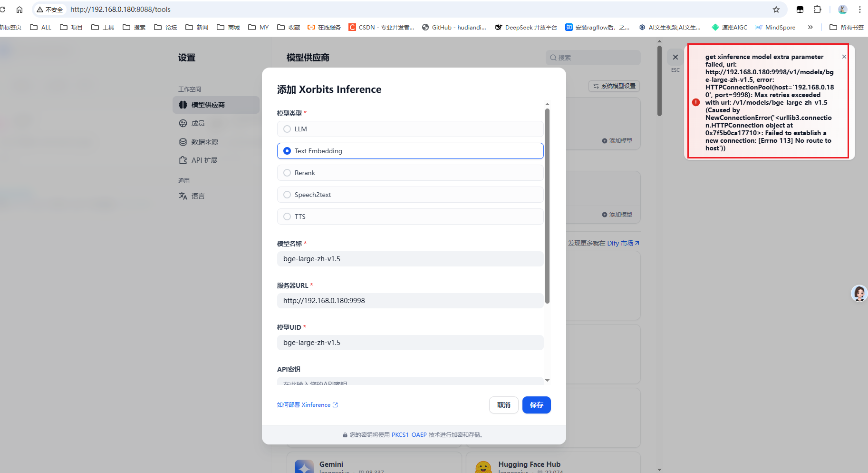868x473 pixels.
Task: Open the ALL bookmark folder
Action: tap(40, 28)
